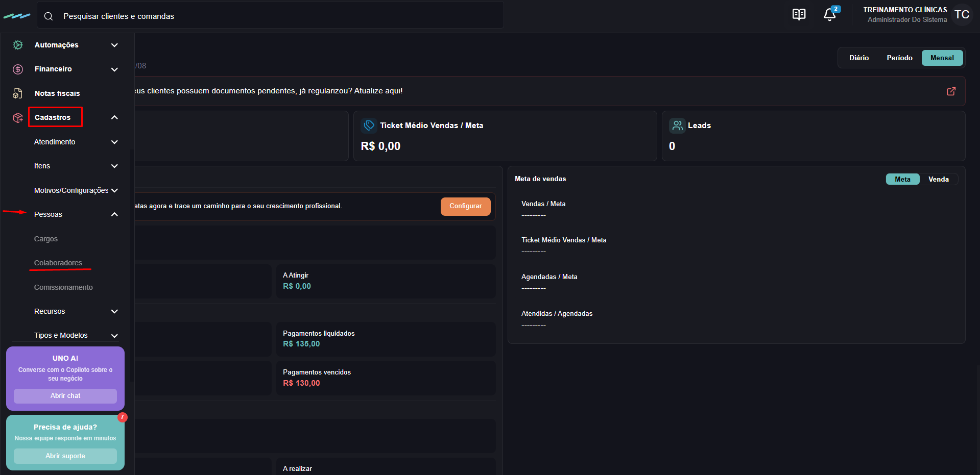Open the Itens submenu item
The height and width of the screenshot is (475, 980).
[x=42, y=166]
